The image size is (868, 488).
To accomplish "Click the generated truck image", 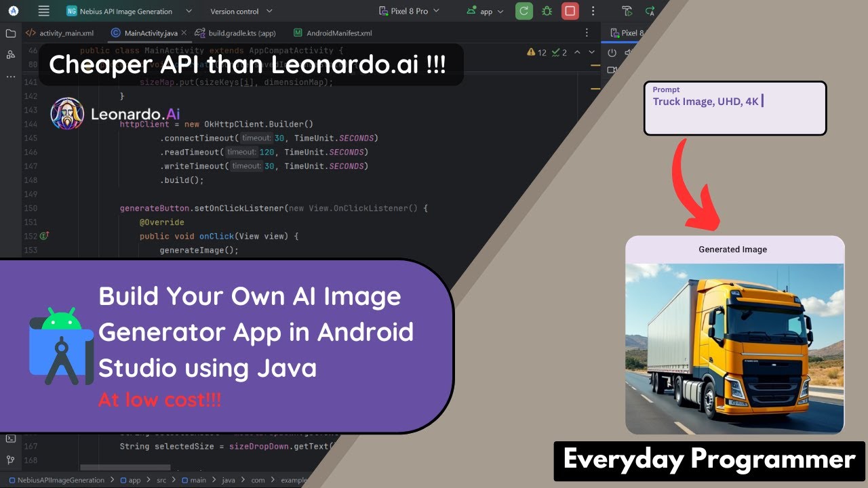I will 734,348.
